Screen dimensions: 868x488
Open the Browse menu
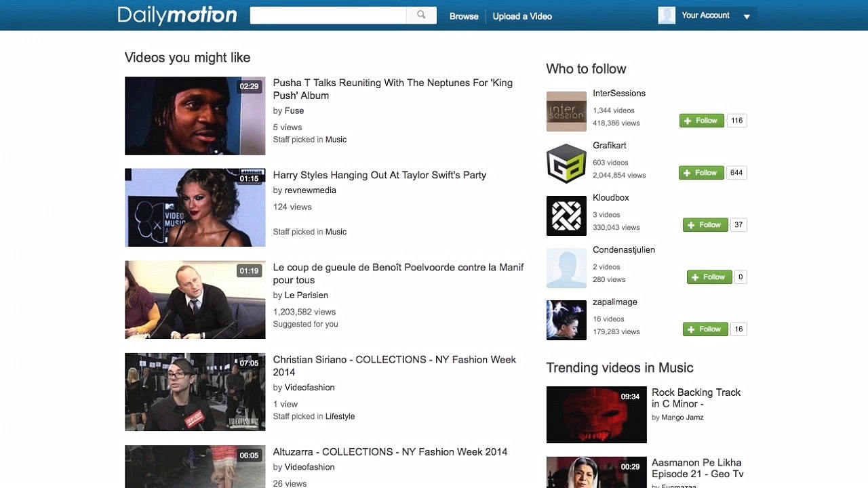464,16
